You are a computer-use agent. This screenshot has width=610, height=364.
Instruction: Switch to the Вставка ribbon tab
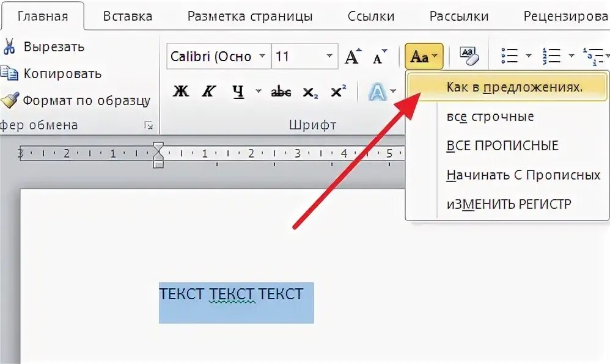click(127, 16)
